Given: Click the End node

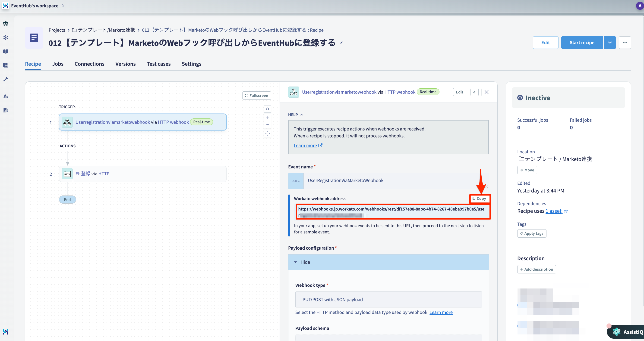Looking at the screenshot, I should point(67,199).
